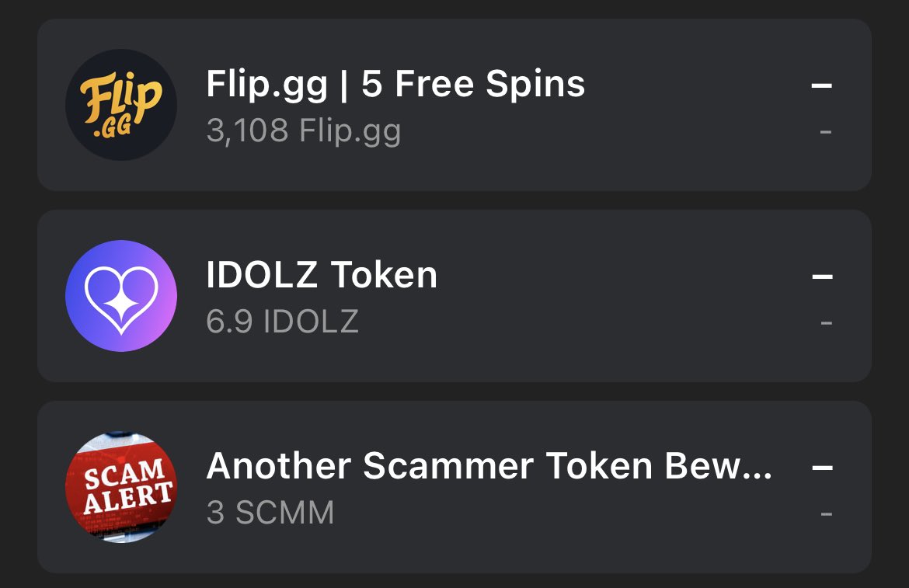Click the sparkle inside the IDOLZ heart
909x588 pixels.
click(121, 307)
